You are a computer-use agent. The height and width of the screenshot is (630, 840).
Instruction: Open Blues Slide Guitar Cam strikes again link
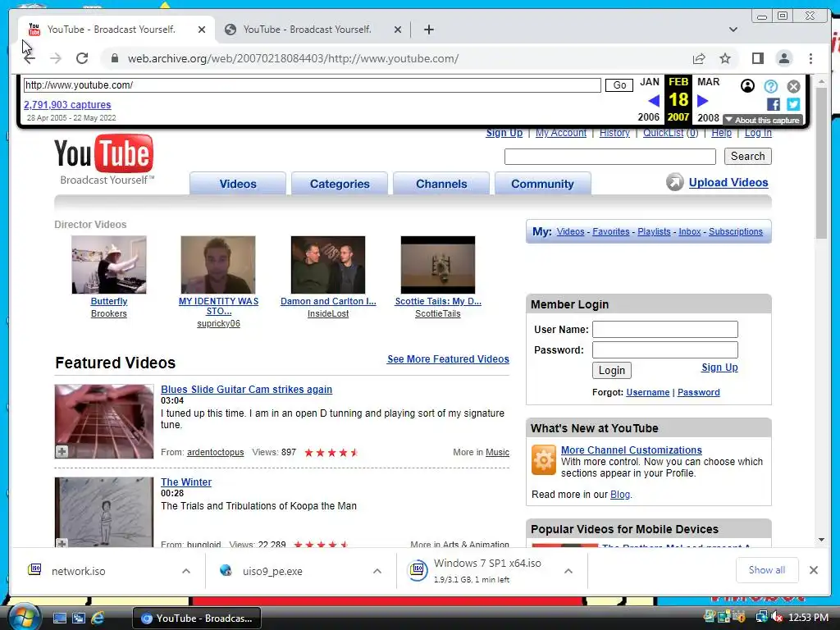246,390
